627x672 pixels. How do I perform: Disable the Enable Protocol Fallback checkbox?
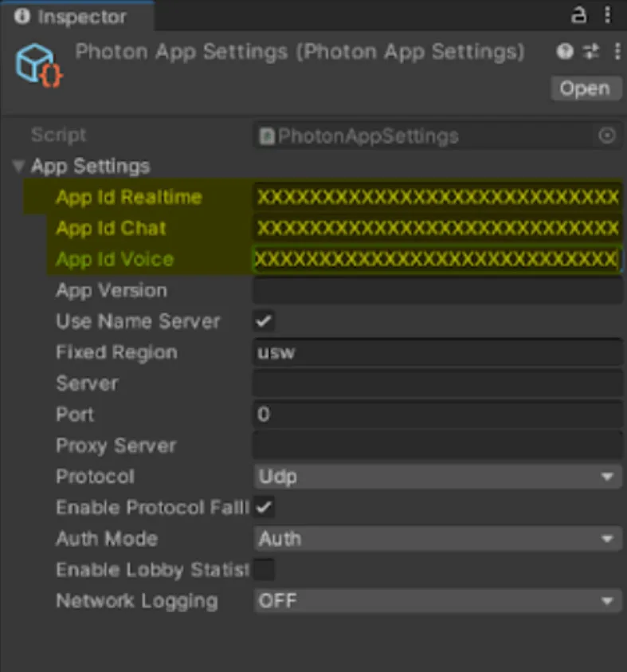click(x=264, y=508)
